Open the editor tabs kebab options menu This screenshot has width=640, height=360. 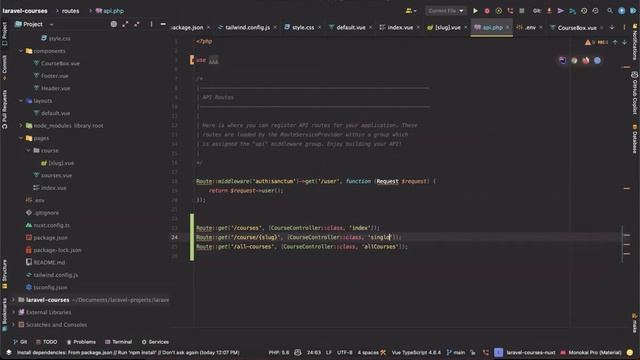click(x=624, y=27)
